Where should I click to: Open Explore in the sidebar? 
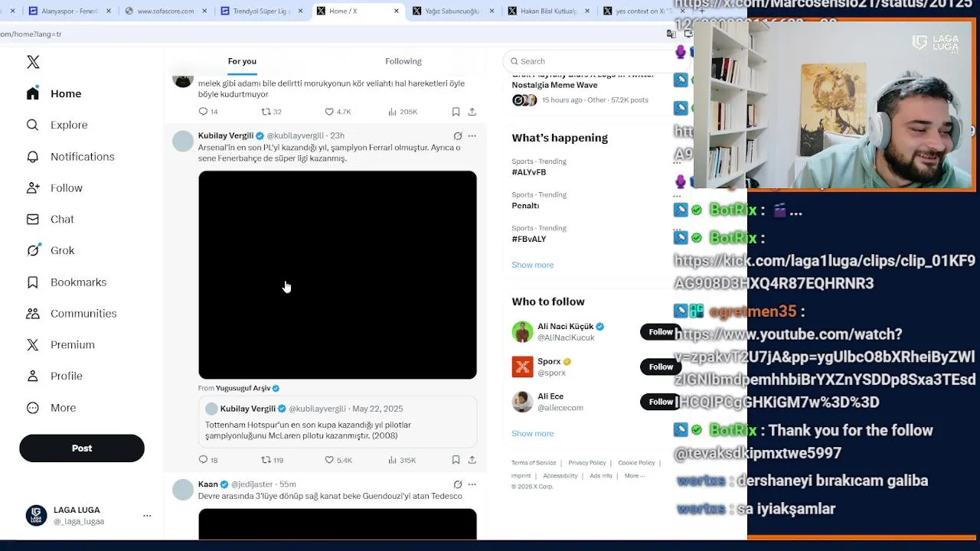click(57, 125)
